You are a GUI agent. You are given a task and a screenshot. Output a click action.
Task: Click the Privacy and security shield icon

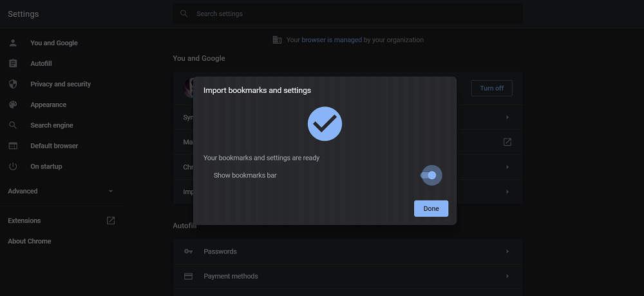[13, 84]
